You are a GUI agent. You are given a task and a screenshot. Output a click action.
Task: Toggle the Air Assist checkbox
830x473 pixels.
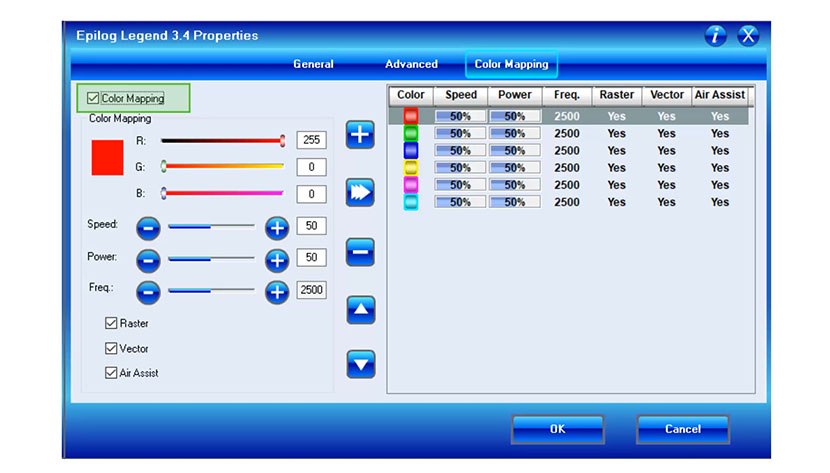point(111,373)
